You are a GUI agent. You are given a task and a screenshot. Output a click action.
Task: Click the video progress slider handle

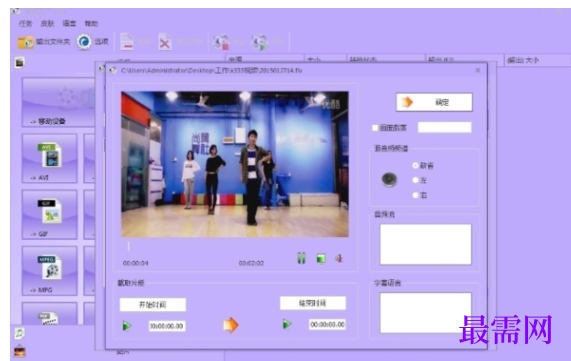pyautogui.click(x=129, y=247)
